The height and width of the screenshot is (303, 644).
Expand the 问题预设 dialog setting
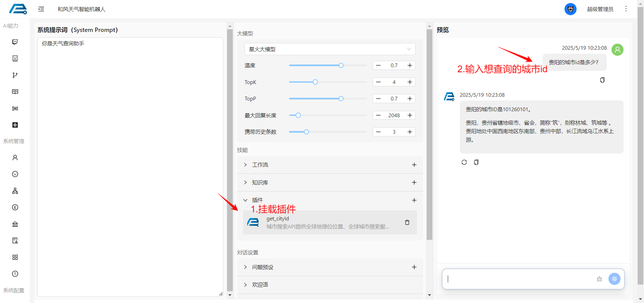pos(245,267)
